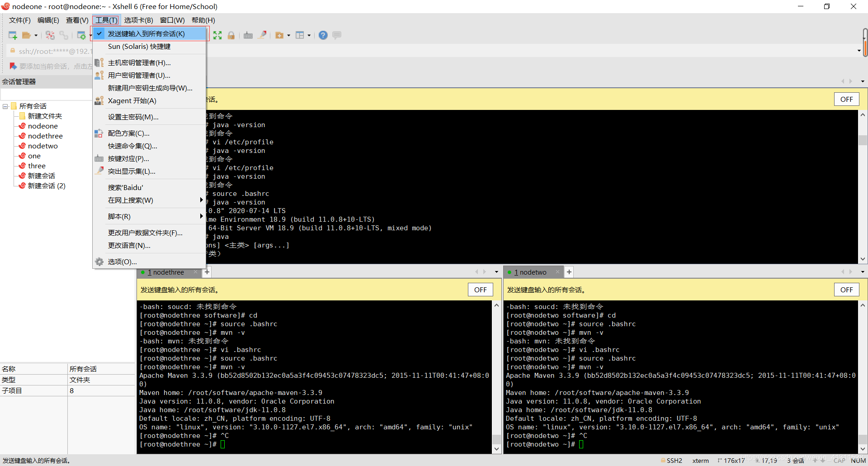Screen dimensions: 868x466
Task: Toggle OFF button in nodethree pane
Action: (x=480, y=290)
